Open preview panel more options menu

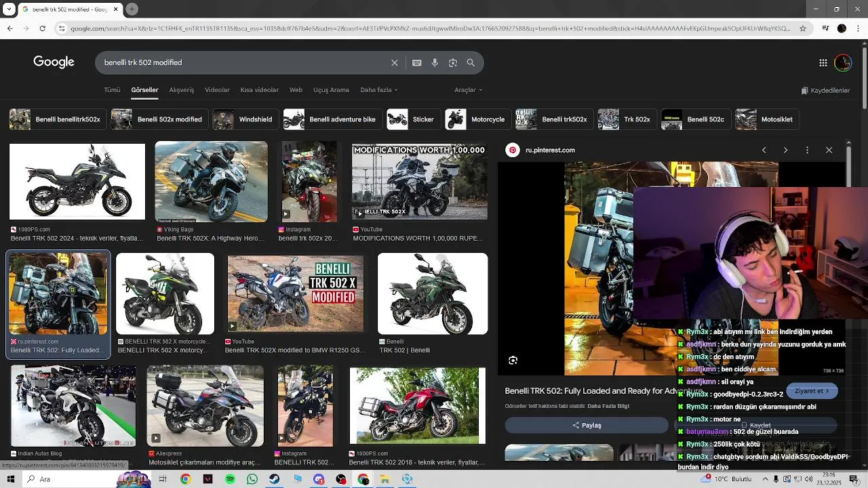807,150
